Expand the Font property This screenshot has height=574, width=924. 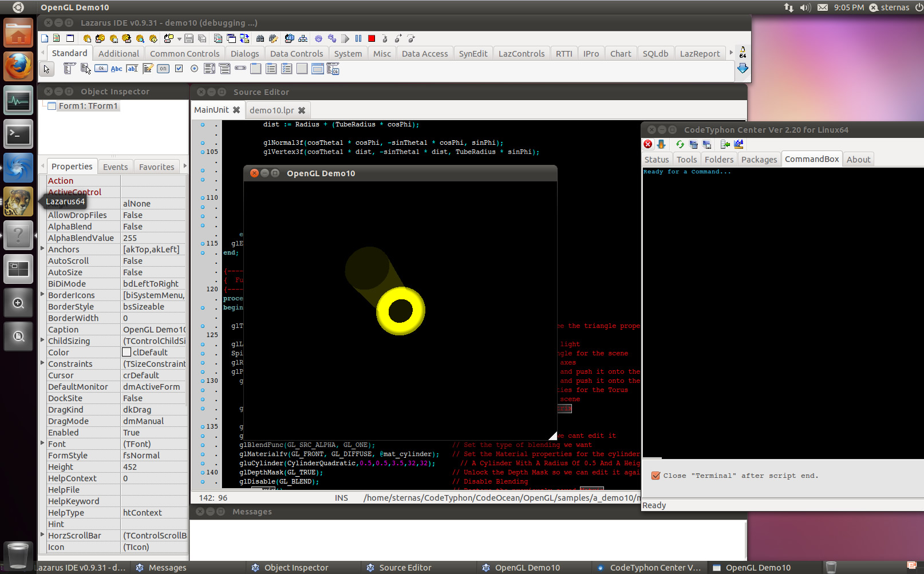42,443
